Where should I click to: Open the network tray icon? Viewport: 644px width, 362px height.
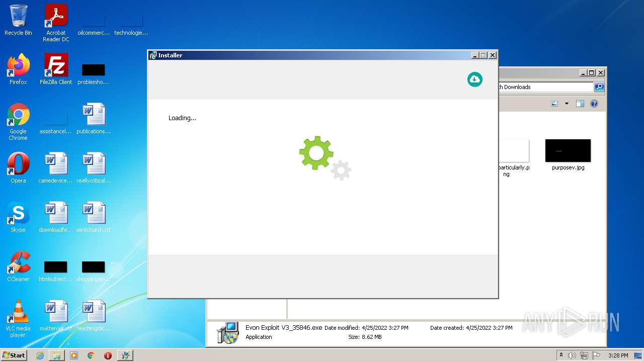(x=584, y=355)
